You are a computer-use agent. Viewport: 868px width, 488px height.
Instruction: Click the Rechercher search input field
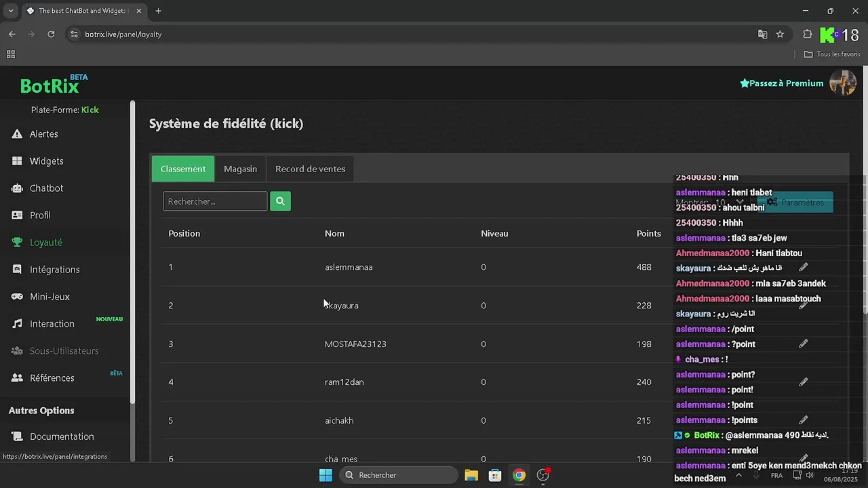point(215,201)
